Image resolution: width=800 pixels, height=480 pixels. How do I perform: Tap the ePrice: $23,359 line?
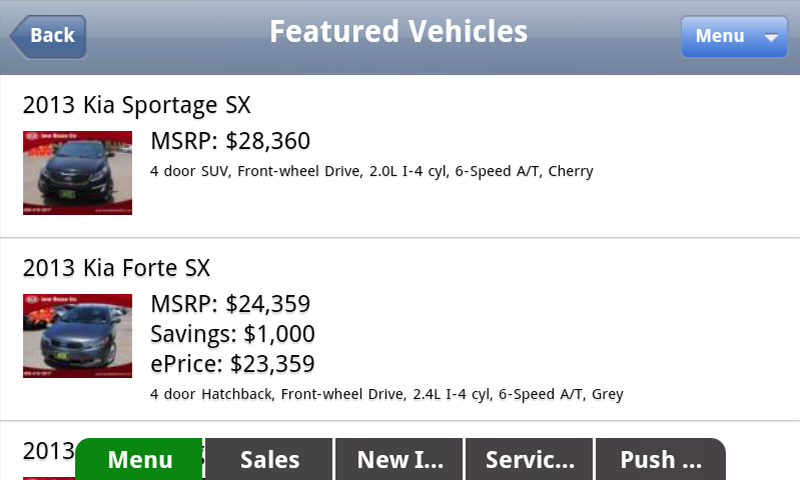232,364
